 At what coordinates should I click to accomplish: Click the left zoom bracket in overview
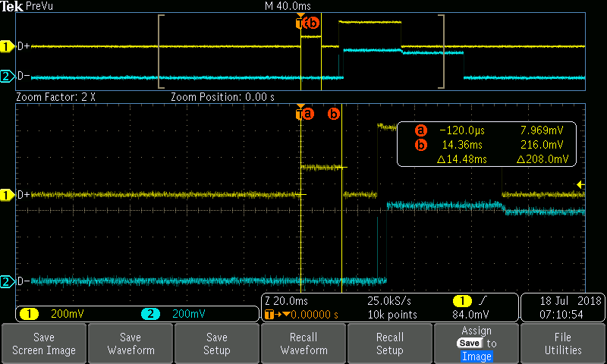pyautogui.click(x=161, y=52)
